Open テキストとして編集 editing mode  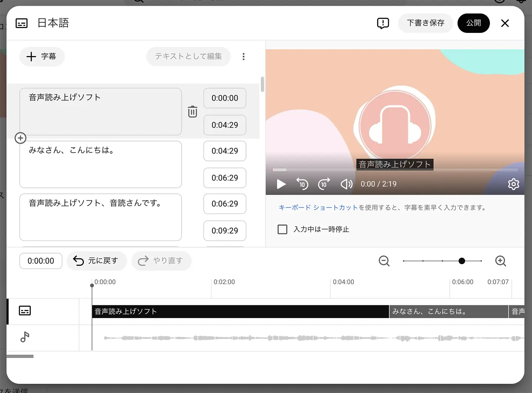[x=188, y=56]
